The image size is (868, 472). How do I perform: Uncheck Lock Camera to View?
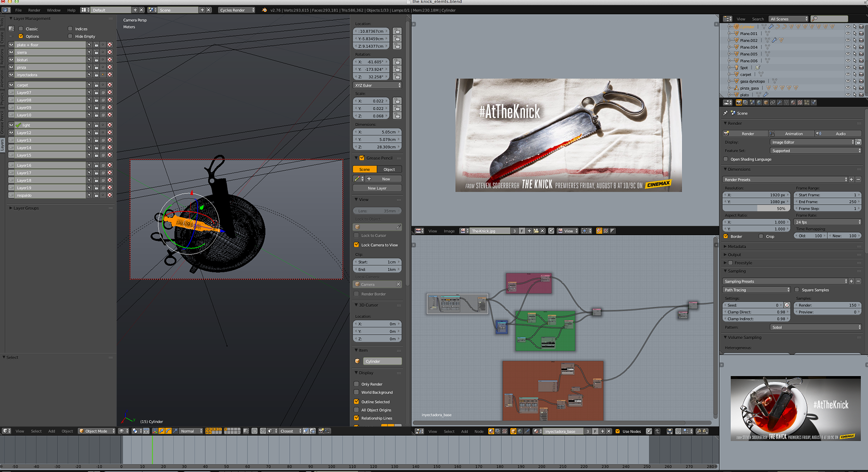[356, 245]
